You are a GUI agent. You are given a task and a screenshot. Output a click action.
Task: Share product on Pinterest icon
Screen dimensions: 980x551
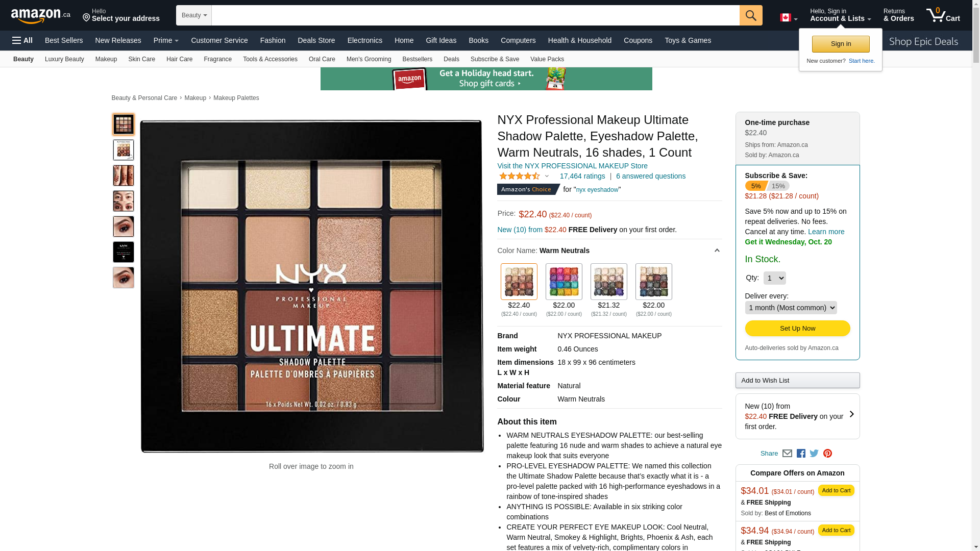point(827,453)
